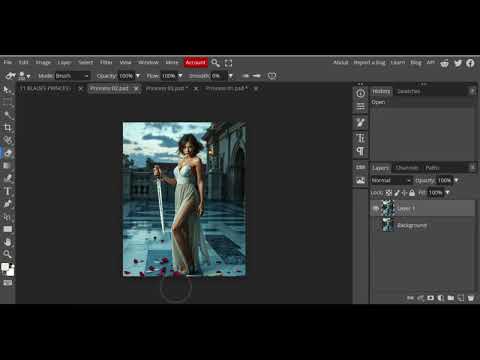Open the File menu
480x360 pixels.
coord(8,62)
